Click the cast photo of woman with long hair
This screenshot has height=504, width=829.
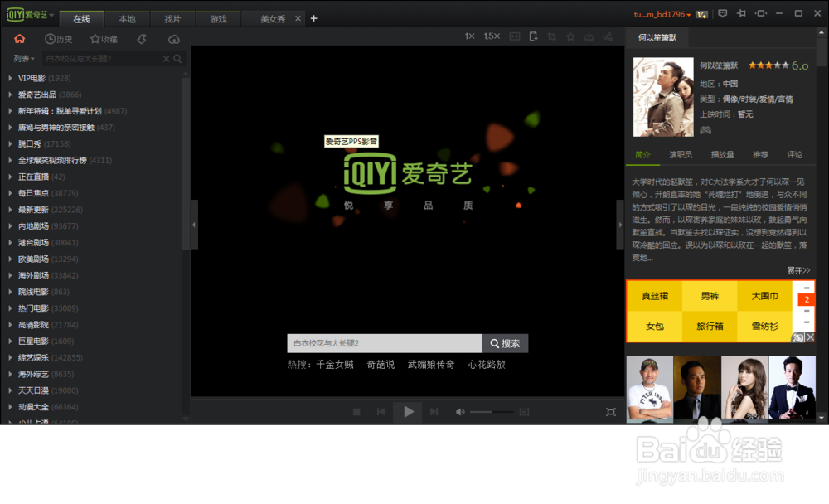[x=744, y=388]
